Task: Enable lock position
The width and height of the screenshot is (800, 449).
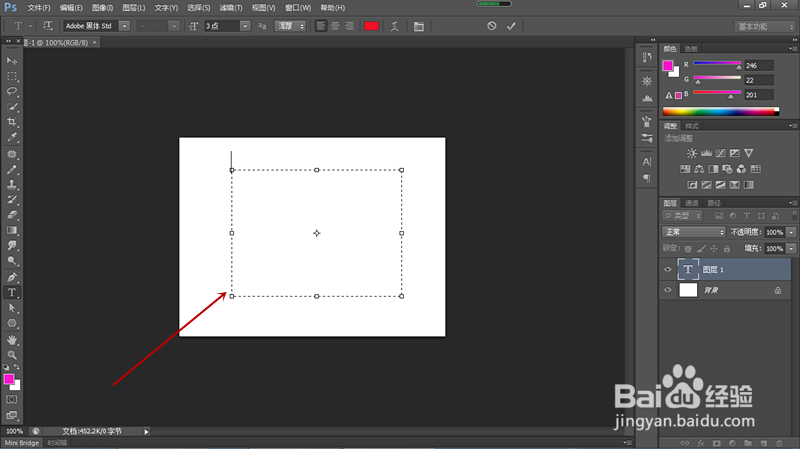Action: click(x=714, y=248)
